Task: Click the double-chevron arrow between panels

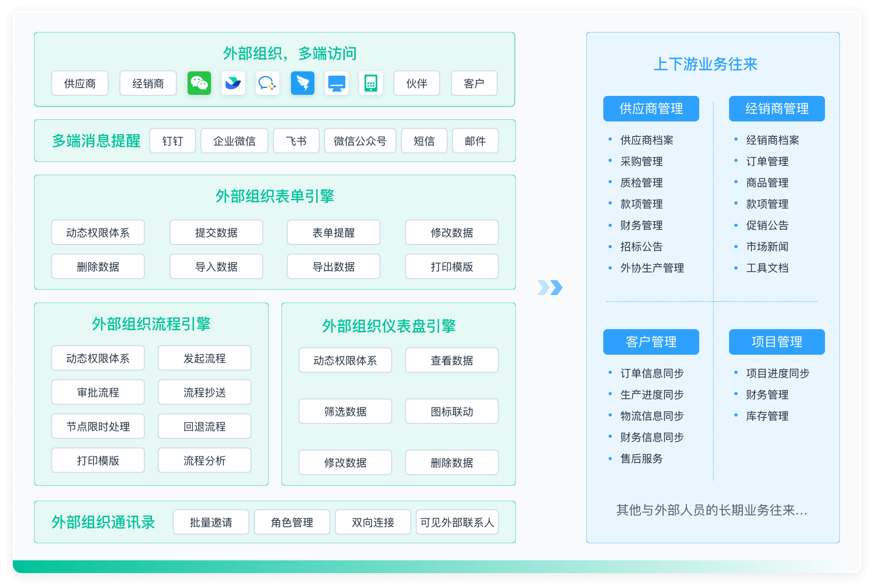Action: 550,288
